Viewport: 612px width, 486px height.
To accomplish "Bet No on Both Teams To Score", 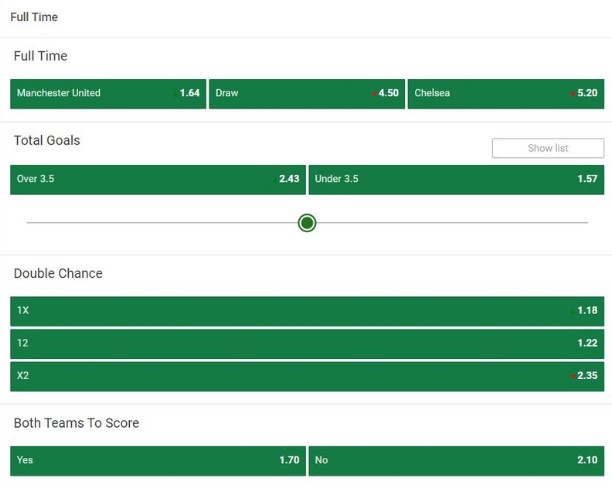I will [x=456, y=461].
